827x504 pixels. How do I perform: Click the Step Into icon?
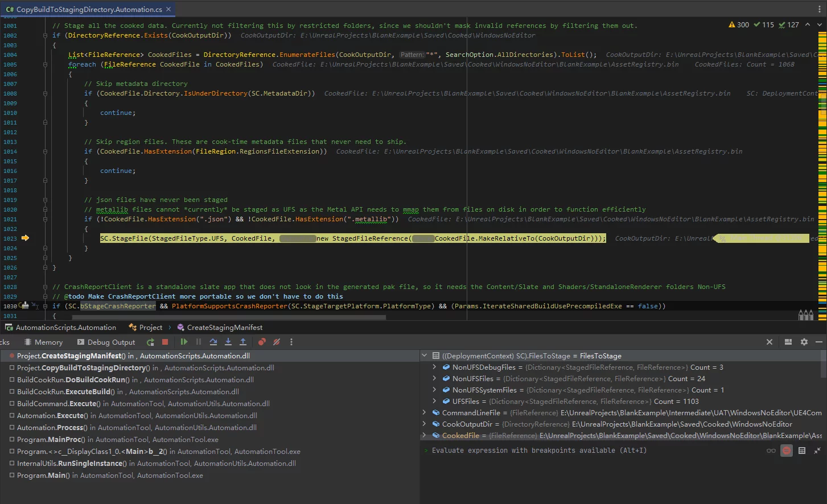click(228, 342)
